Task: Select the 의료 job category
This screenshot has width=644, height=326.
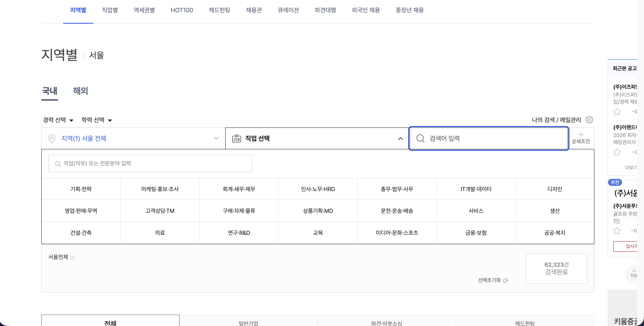Action: tap(160, 233)
